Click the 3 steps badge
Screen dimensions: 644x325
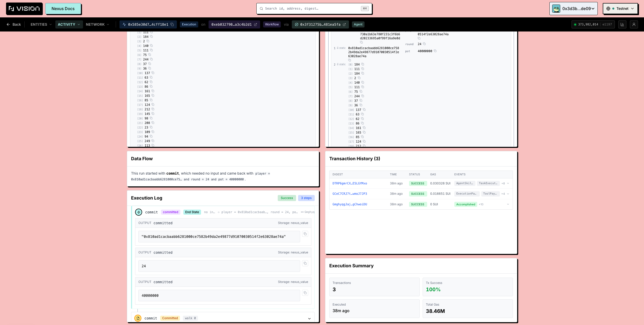pos(306,198)
